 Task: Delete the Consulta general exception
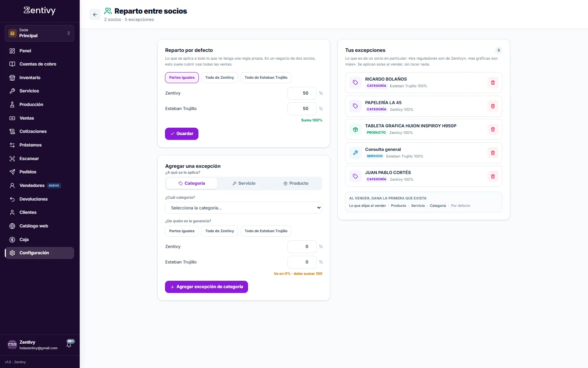pyautogui.click(x=493, y=153)
